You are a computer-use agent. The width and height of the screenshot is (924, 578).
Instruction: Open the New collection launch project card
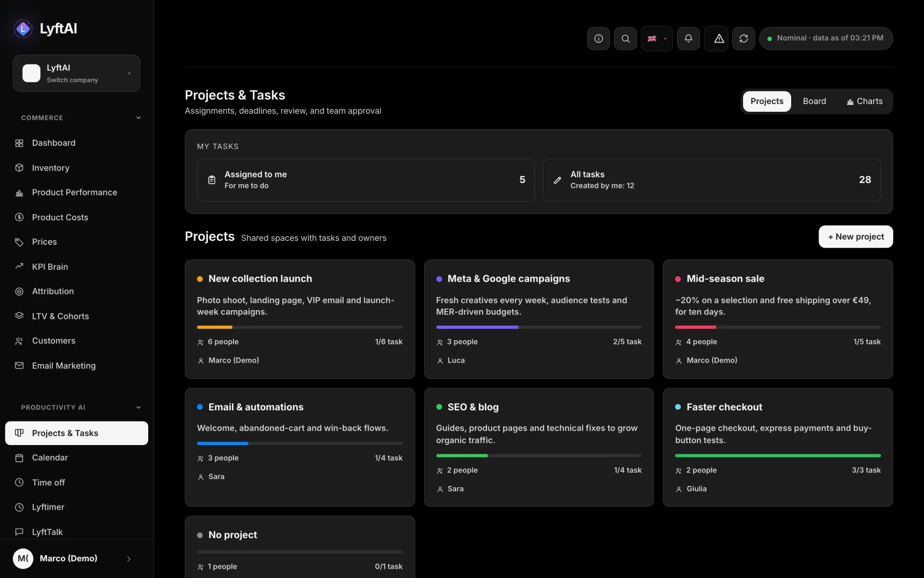(300, 319)
